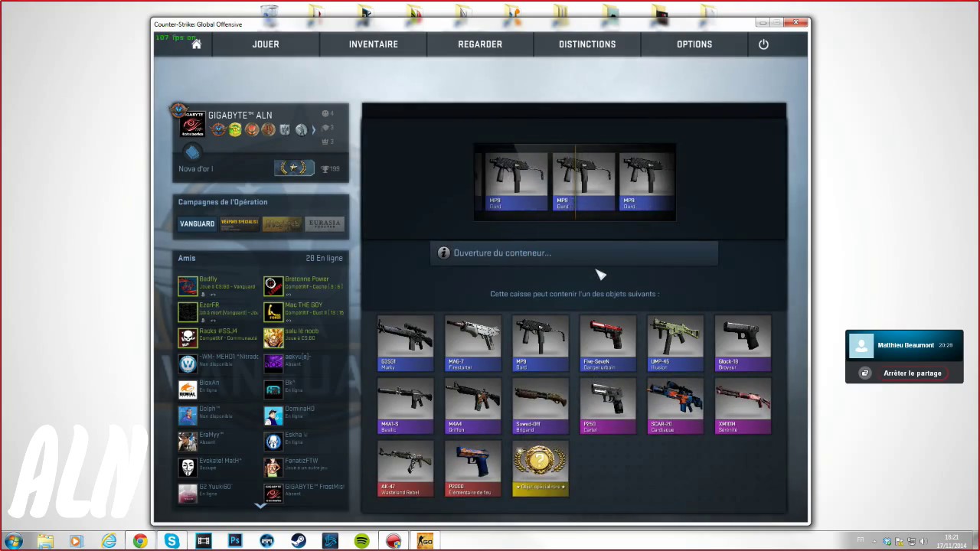Click the Nova d'or rank badge

tap(295, 168)
